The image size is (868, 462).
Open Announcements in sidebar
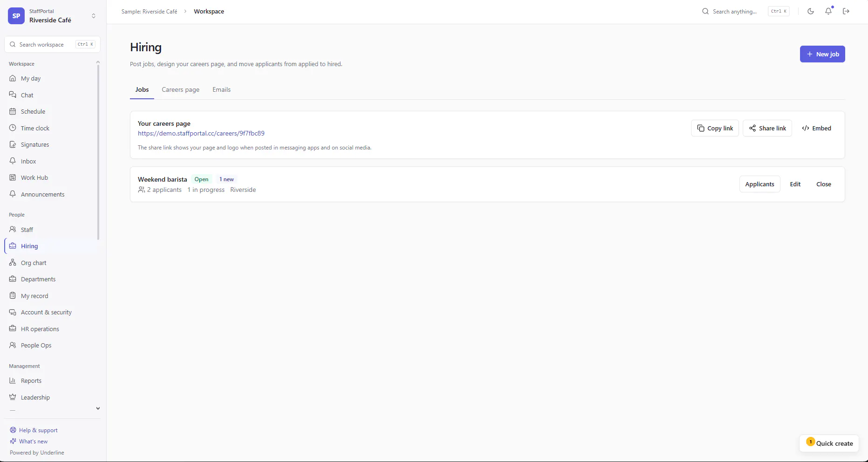(51, 194)
